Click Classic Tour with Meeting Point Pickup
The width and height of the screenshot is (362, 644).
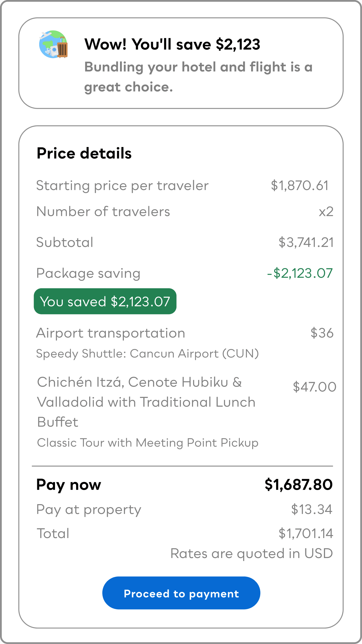148,443
